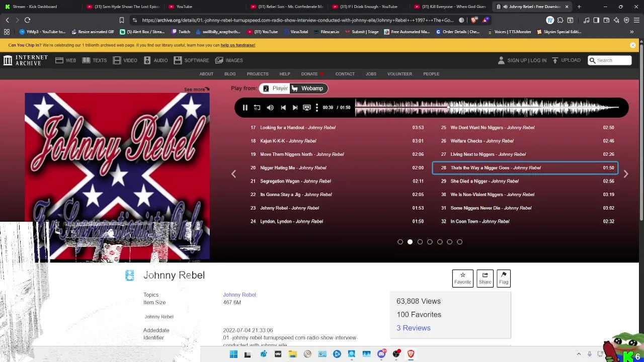The height and width of the screenshot is (362, 644).
Task: Click the UPLOAD button
Action: pyautogui.click(x=566, y=60)
